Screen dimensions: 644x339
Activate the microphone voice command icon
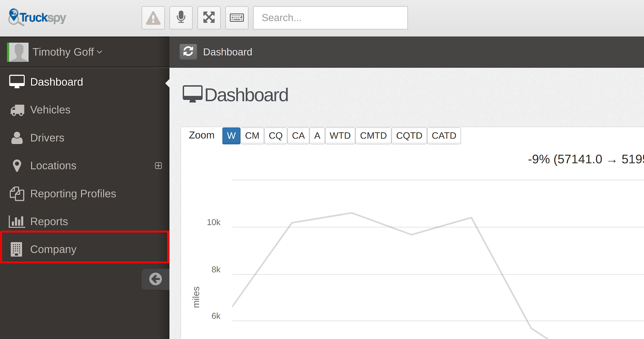pyautogui.click(x=181, y=18)
